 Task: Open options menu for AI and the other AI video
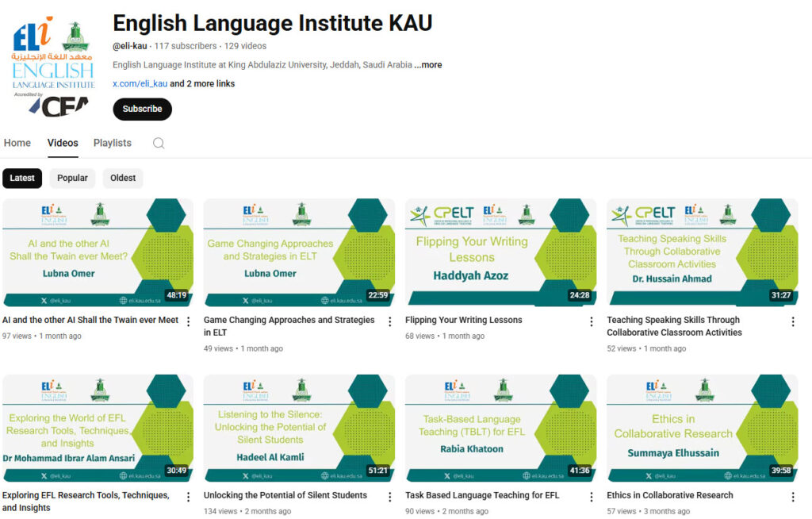[189, 321]
